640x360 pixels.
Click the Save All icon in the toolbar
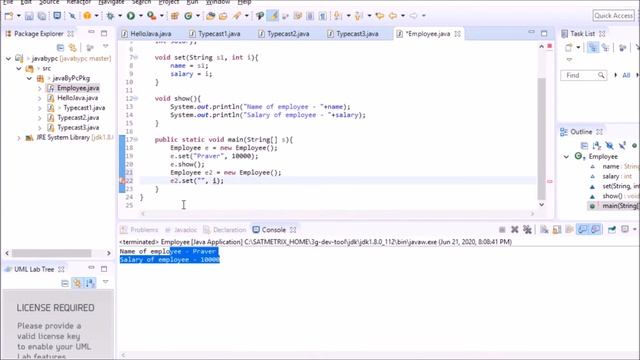coord(42,16)
